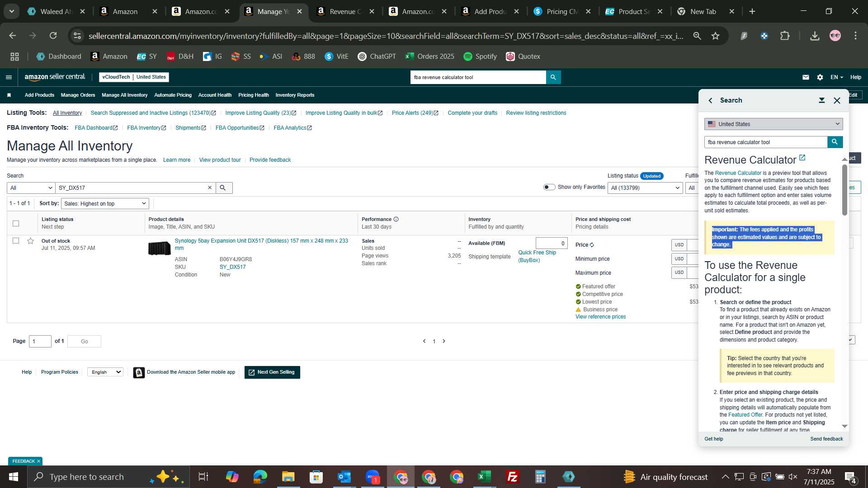Open the footer English language dropdown

[x=105, y=372]
